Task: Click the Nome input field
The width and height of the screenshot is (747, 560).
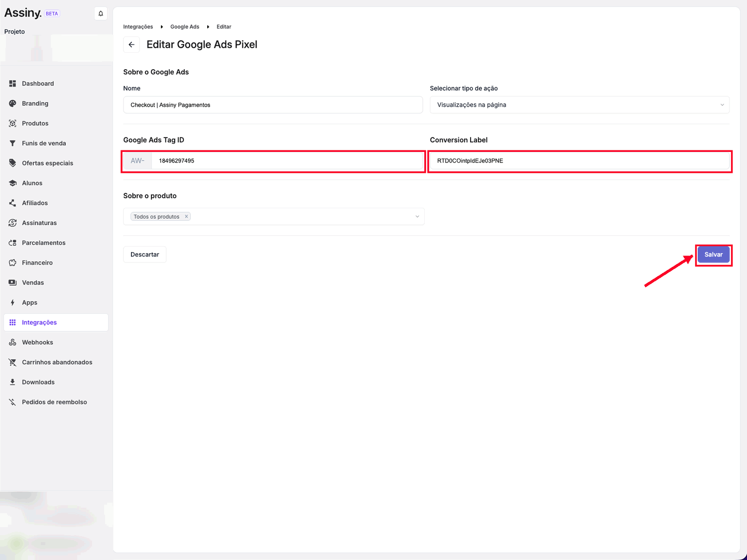Action: coord(273,105)
